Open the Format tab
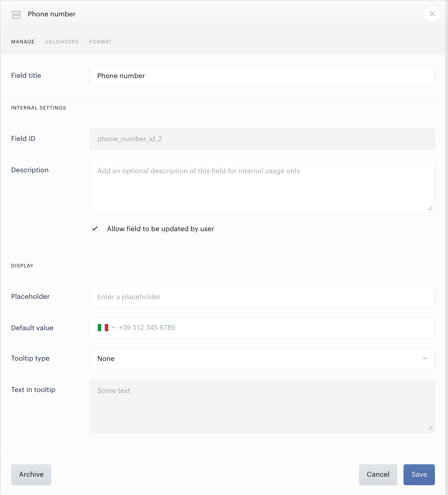The image size is (448, 495). coord(100,42)
